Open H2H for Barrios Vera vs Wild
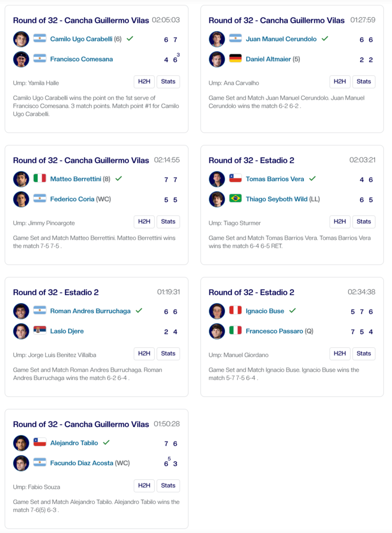The image size is (392, 533). coord(339,222)
